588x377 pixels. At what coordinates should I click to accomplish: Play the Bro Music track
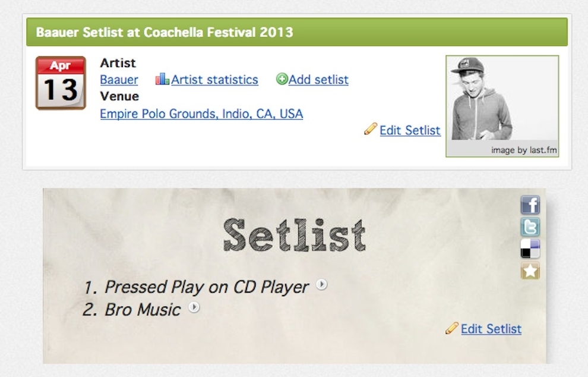click(x=194, y=307)
